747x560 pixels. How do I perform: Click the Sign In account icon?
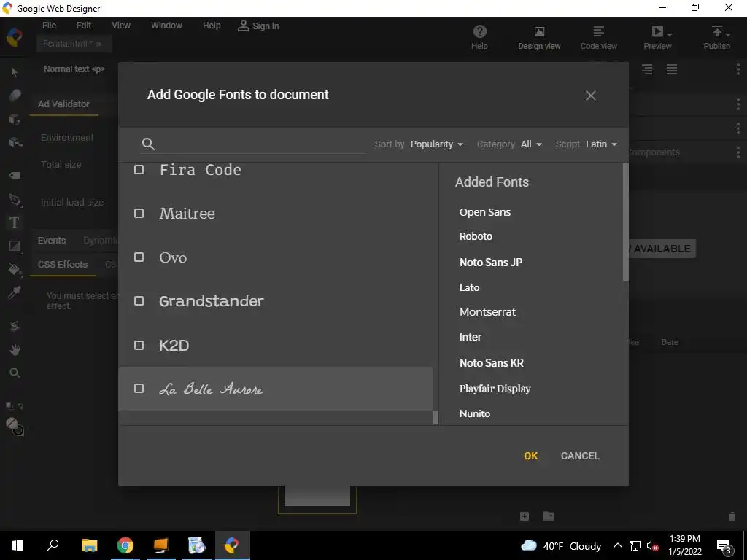[243, 26]
